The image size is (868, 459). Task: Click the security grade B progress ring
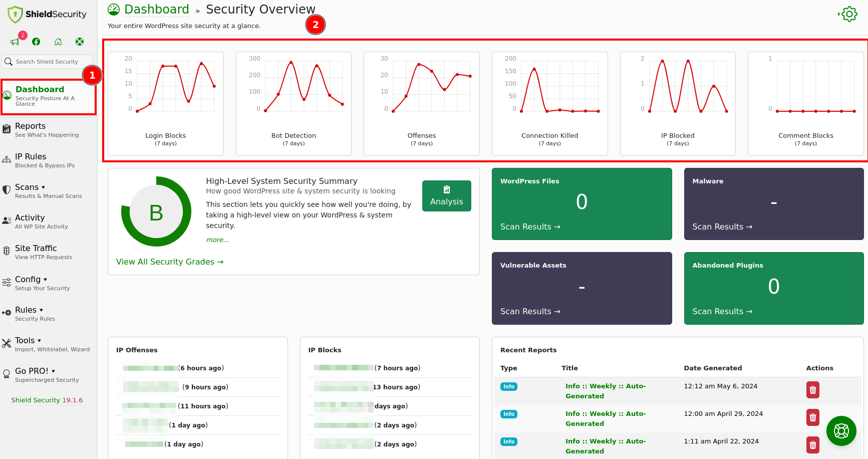[156, 212]
